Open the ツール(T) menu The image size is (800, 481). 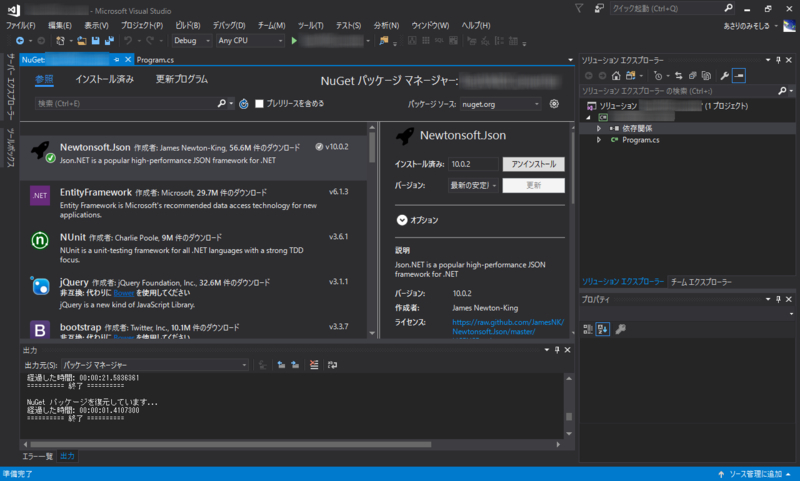click(310, 25)
